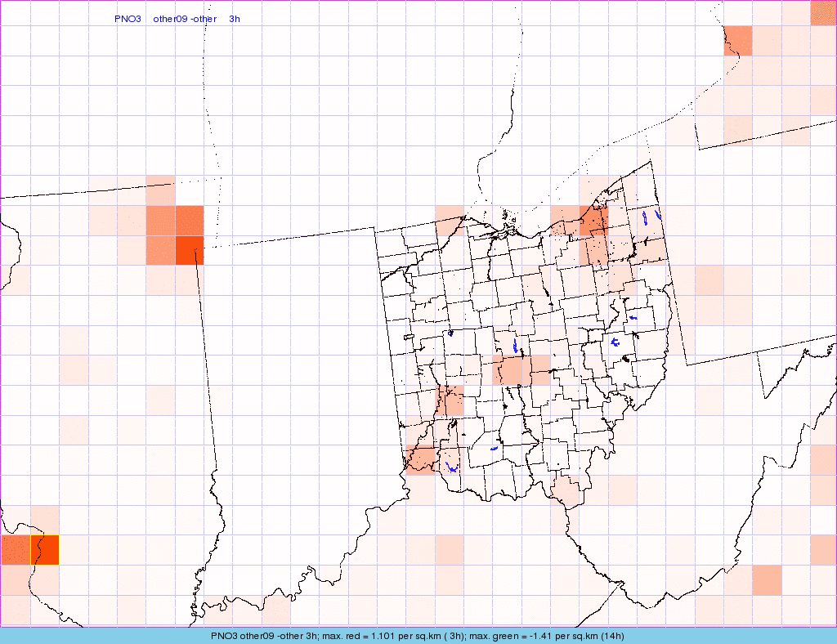Click the '3h' time label at top
This screenshot has width=837, height=644.
pos(235,19)
